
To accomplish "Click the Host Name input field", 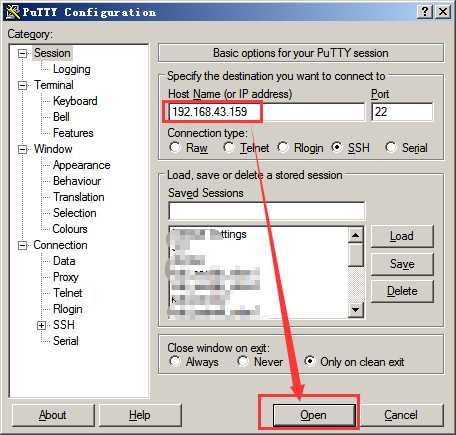I will coord(266,112).
